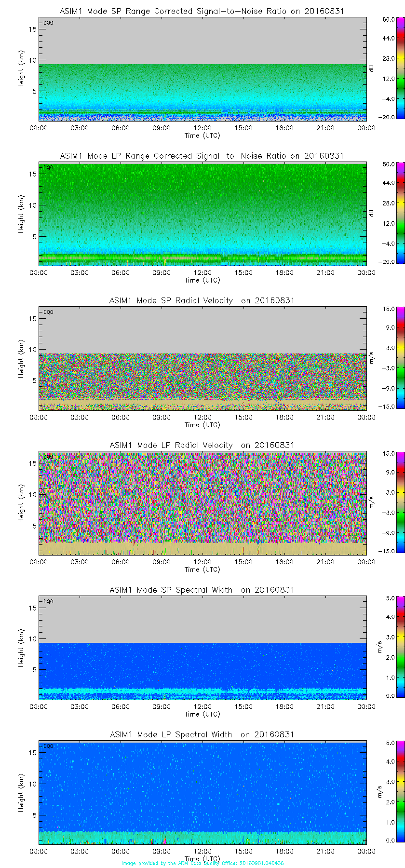Click the DQO label in SP SNR plot

[48, 23]
